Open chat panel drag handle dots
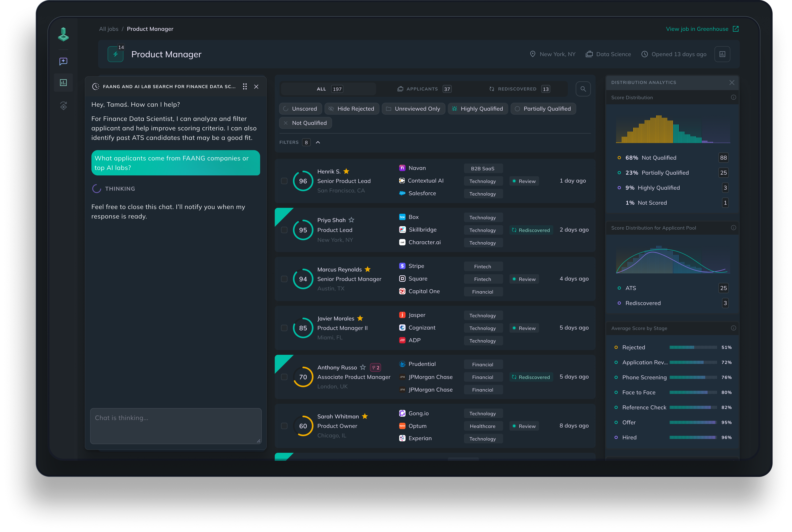 pos(245,87)
